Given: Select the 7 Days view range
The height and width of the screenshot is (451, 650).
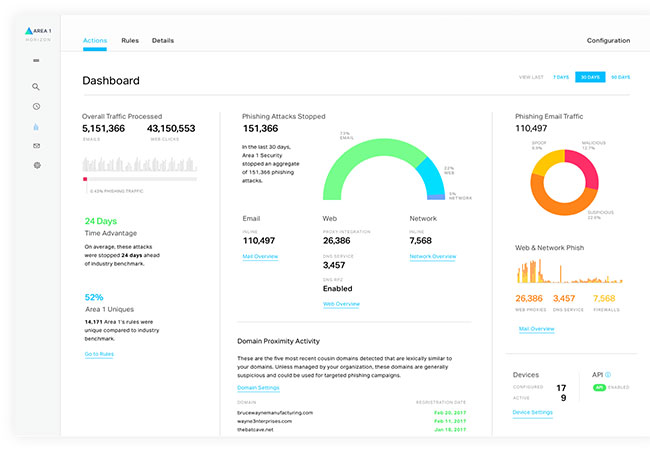Looking at the screenshot, I should coord(561,77).
